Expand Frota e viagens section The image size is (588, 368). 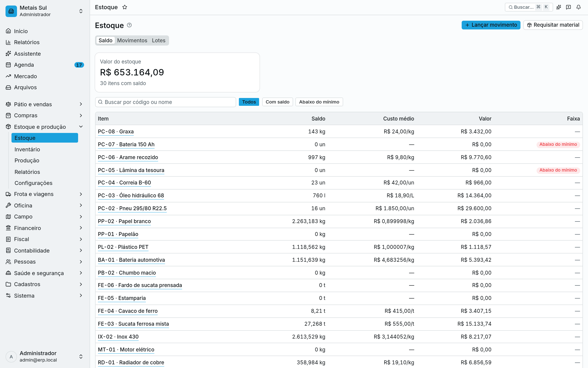tap(45, 194)
